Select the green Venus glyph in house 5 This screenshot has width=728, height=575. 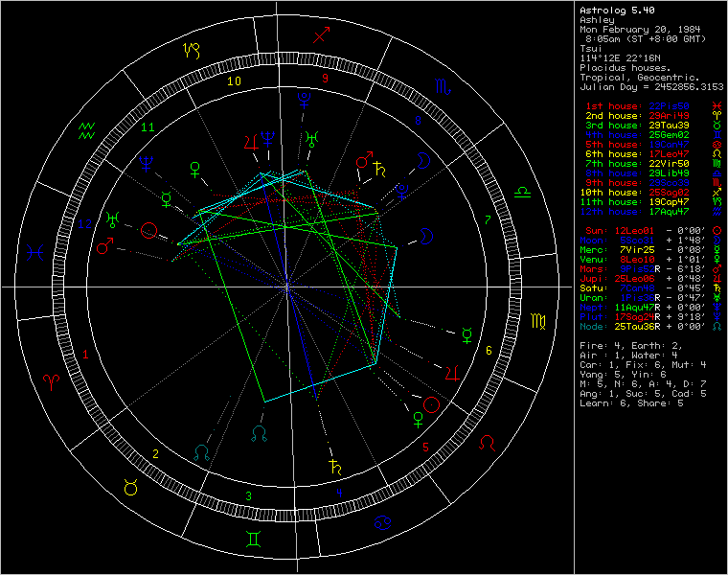pos(418,420)
